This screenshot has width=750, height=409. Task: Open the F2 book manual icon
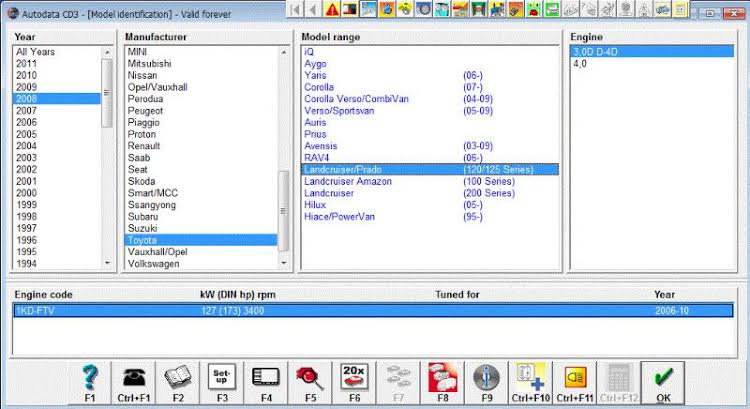point(177,378)
